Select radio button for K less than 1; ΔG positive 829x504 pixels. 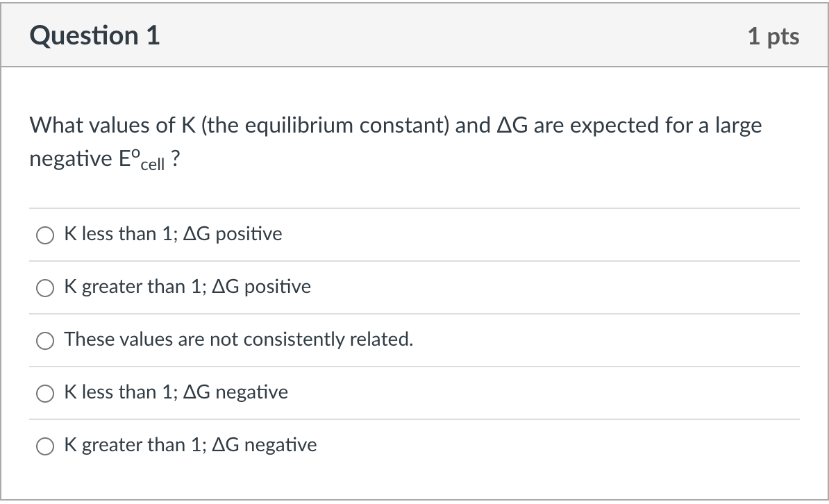pos(45,235)
